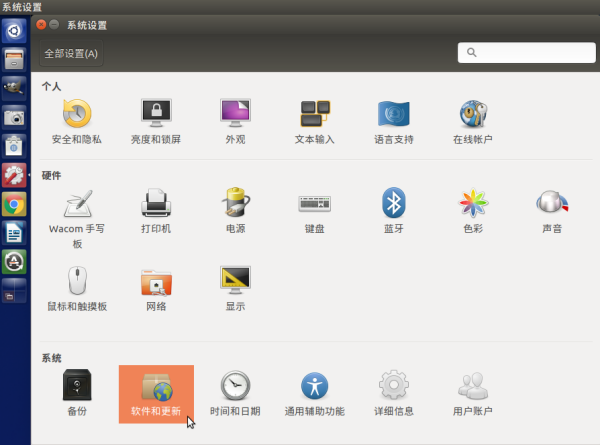
Task: Open the workspace switcher in launcher
Action: 14,291
